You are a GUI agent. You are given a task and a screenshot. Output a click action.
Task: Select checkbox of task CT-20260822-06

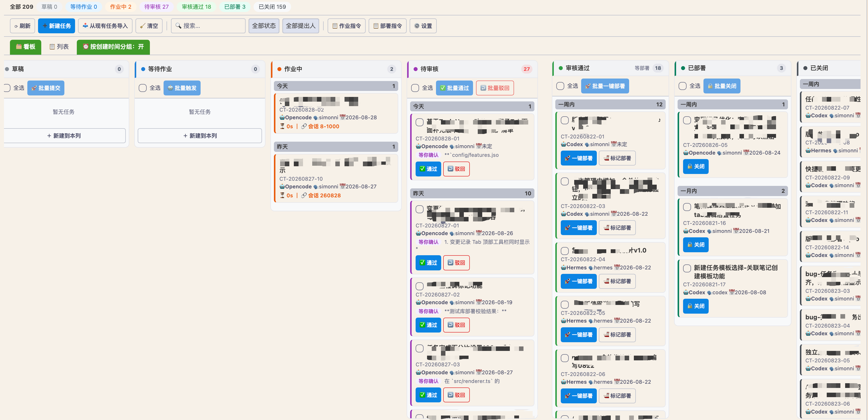[x=565, y=358]
